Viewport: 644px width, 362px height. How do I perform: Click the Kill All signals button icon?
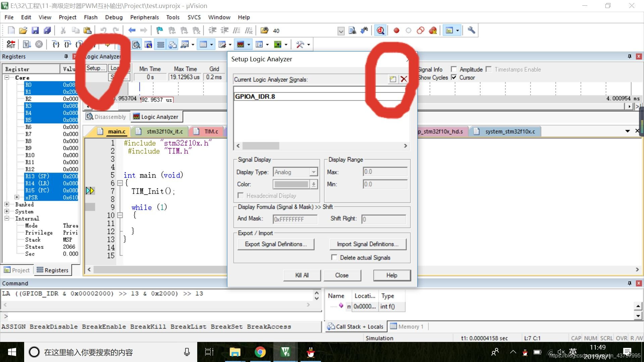pyautogui.click(x=303, y=275)
